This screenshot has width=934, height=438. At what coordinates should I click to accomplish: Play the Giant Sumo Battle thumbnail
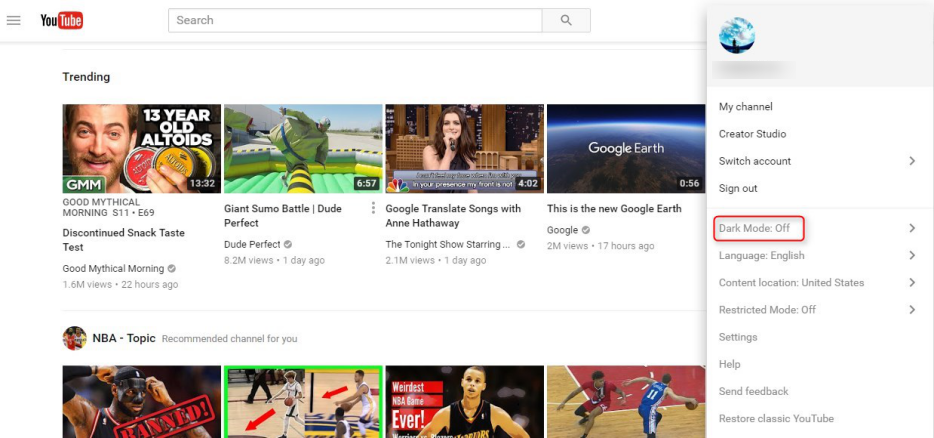303,148
